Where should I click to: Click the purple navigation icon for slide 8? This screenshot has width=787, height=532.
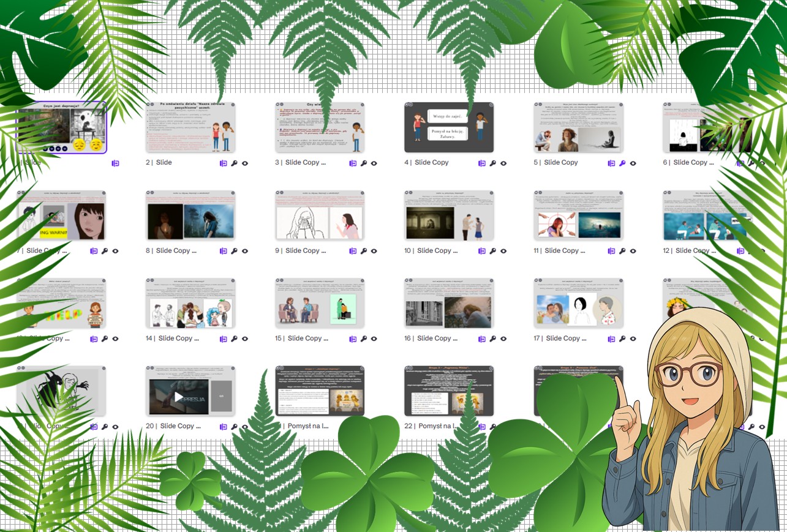[x=224, y=251]
